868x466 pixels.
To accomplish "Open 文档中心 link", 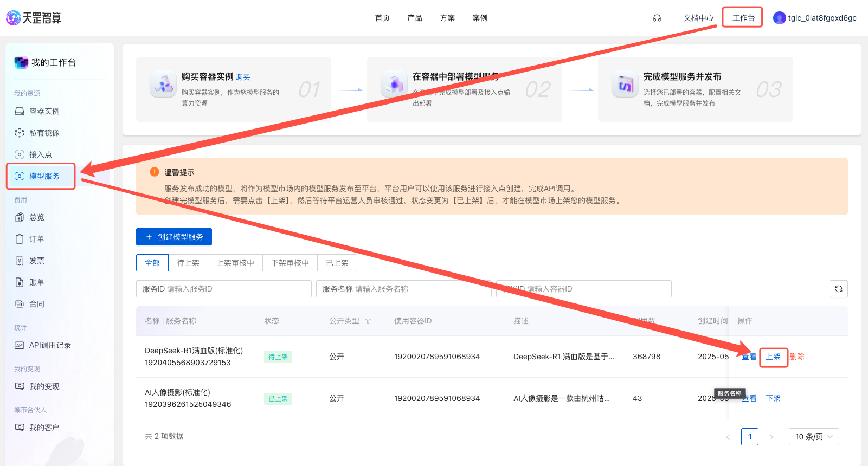I will 699,18.
